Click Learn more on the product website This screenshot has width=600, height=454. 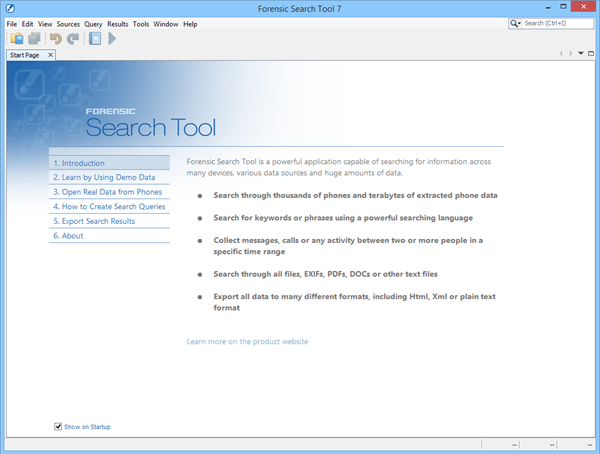pyautogui.click(x=247, y=342)
